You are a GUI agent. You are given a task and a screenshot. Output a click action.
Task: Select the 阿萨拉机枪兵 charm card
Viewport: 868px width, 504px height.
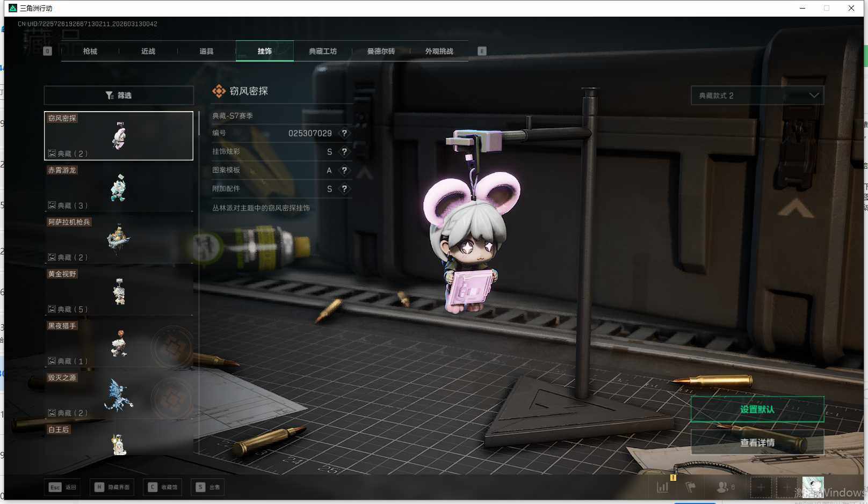pos(119,239)
